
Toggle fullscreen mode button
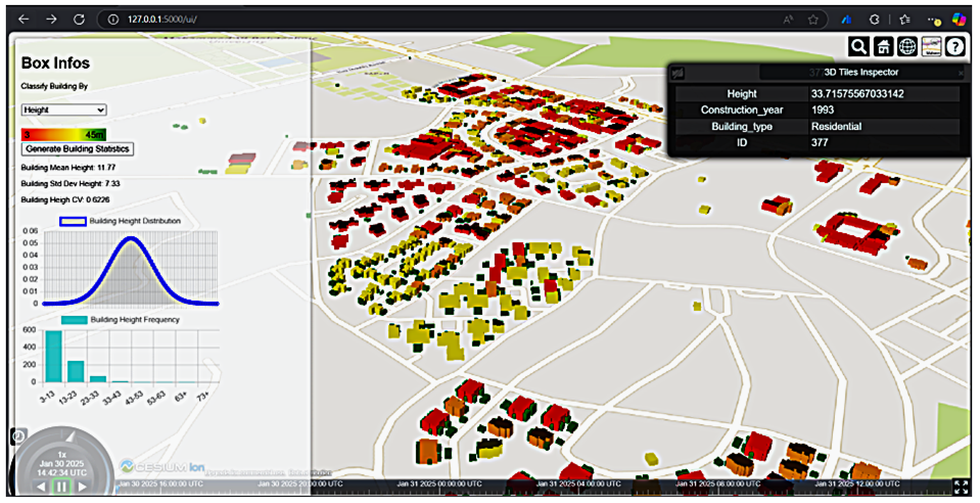tap(961, 487)
